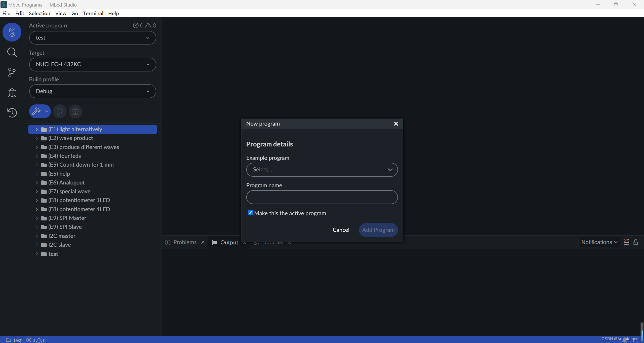Image resolution: width=644 pixels, height=343 pixels.
Task: Open the History clock icon
Action: pos(12,112)
